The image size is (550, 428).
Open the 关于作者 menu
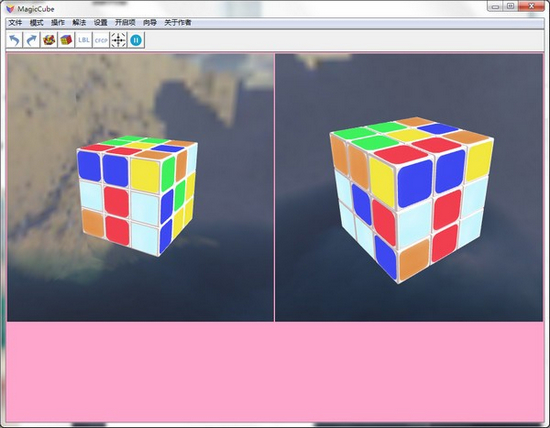[178, 23]
